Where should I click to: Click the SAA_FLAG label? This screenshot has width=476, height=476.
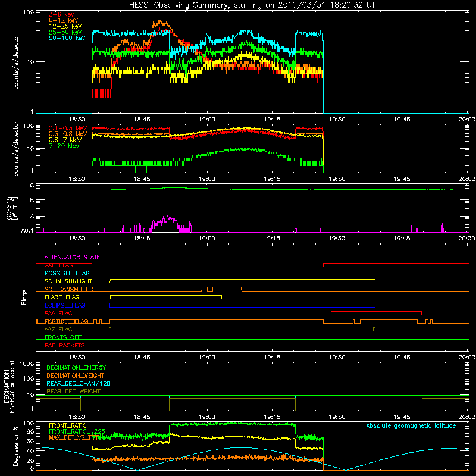pos(58,313)
